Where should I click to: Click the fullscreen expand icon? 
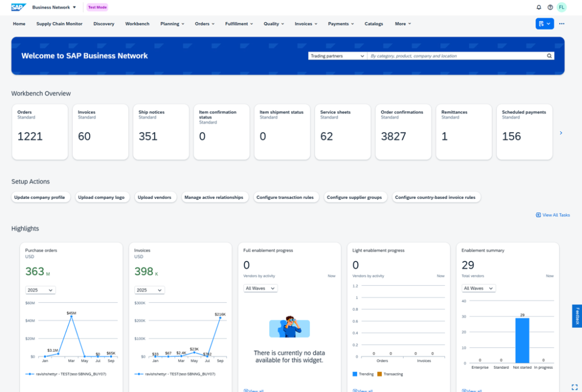[575, 387]
